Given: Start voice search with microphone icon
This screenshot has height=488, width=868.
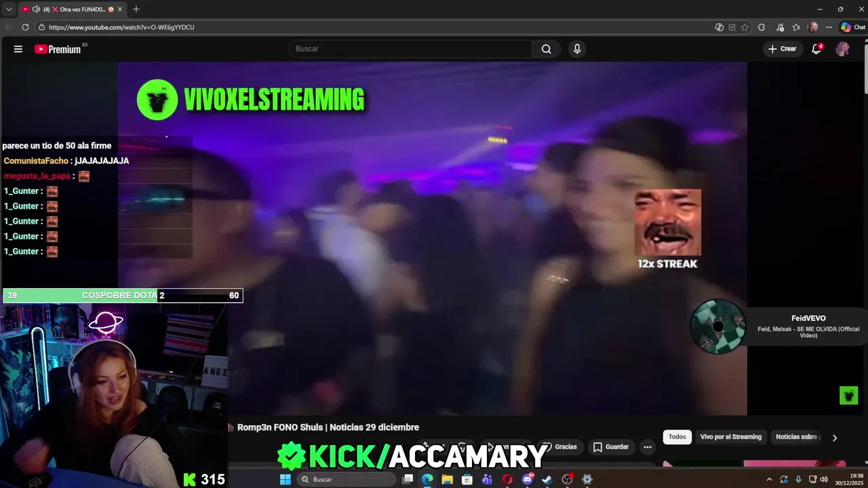Looking at the screenshot, I should pyautogui.click(x=577, y=49).
